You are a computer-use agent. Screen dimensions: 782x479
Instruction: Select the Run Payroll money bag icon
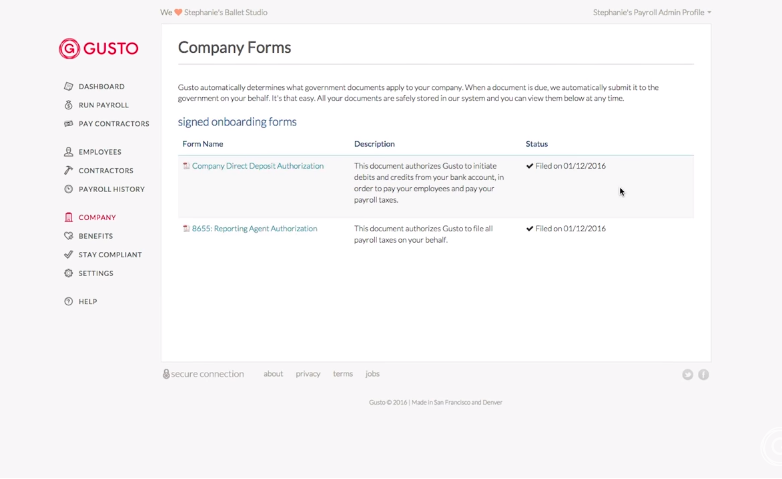point(68,105)
